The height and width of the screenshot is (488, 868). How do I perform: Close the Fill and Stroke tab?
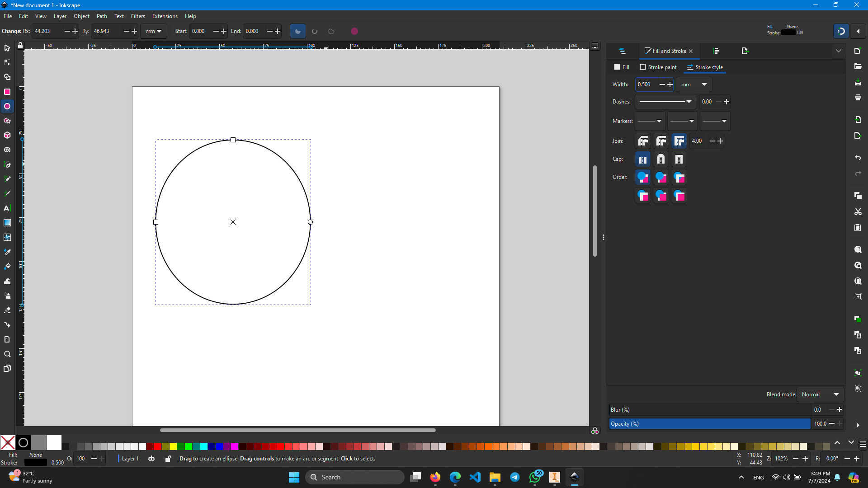coord(691,51)
